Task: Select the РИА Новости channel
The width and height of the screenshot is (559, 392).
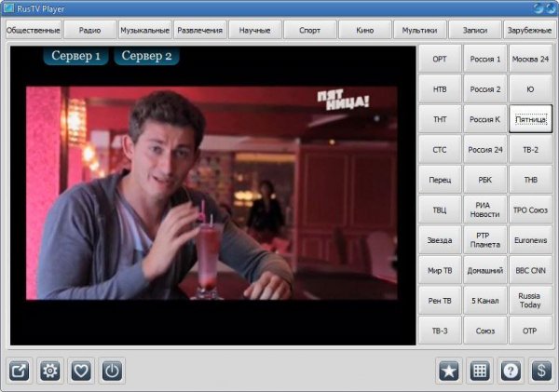Action: [x=485, y=210]
